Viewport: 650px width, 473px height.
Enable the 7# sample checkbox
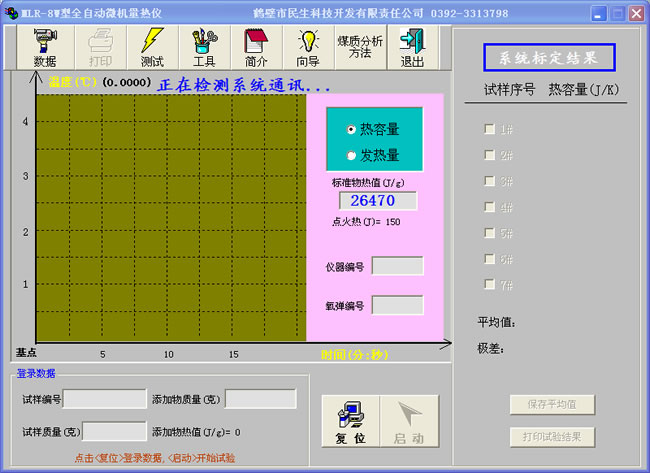489,285
